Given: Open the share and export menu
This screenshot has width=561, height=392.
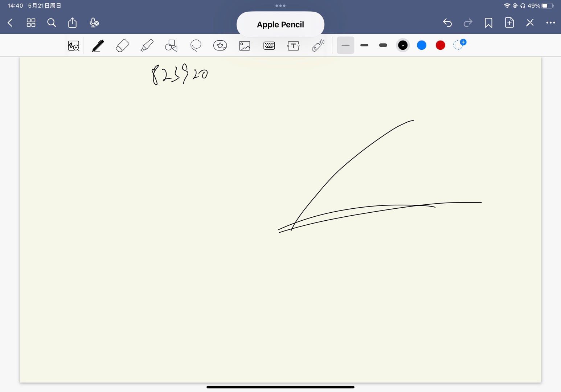Looking at the screenshot, I should [x=73, y=23].
